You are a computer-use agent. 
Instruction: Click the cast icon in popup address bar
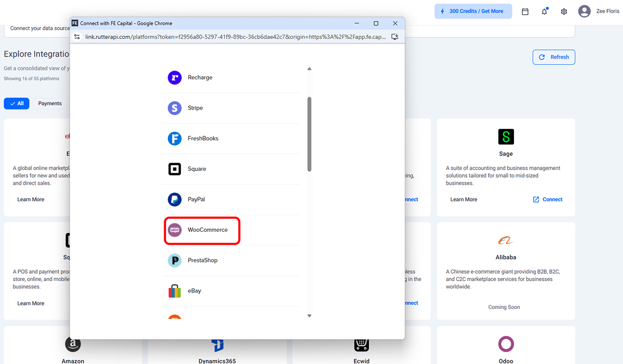395,37
